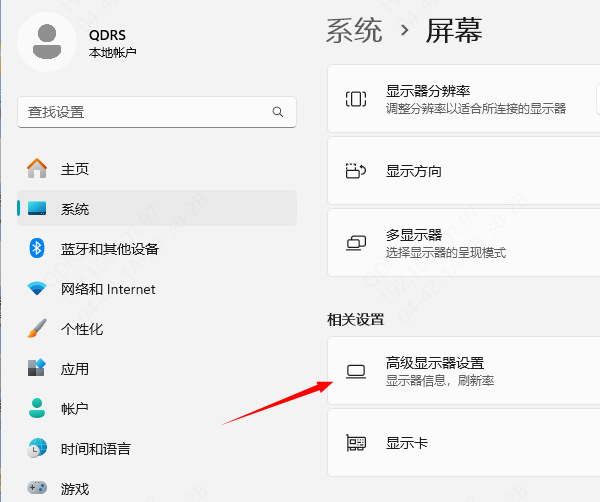Click the 屏幕 page title

click(454, 31)
